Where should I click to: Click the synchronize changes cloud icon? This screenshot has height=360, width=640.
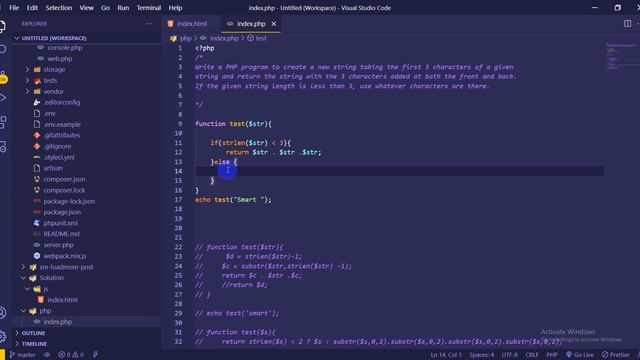click(x=47, y=355)
